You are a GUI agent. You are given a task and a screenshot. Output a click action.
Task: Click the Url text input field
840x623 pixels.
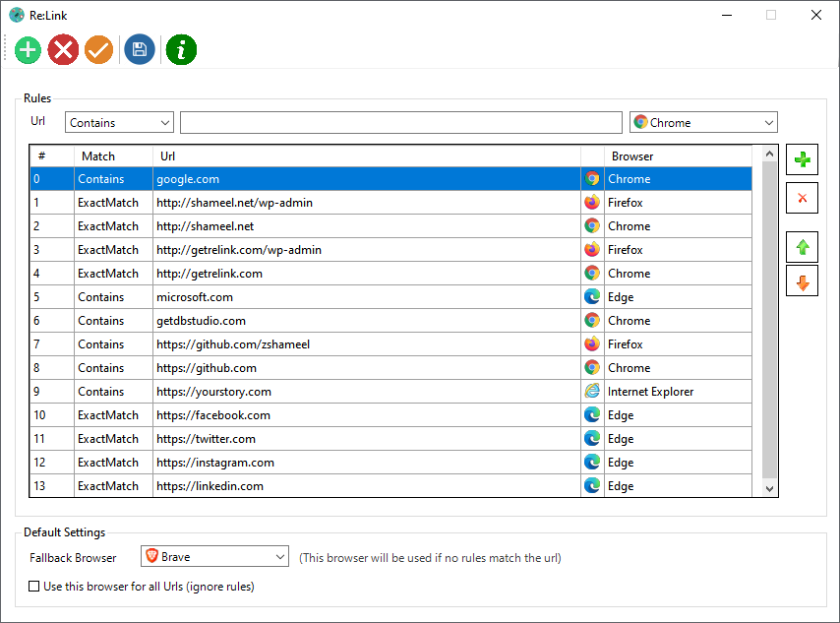[x=400, y=123]
